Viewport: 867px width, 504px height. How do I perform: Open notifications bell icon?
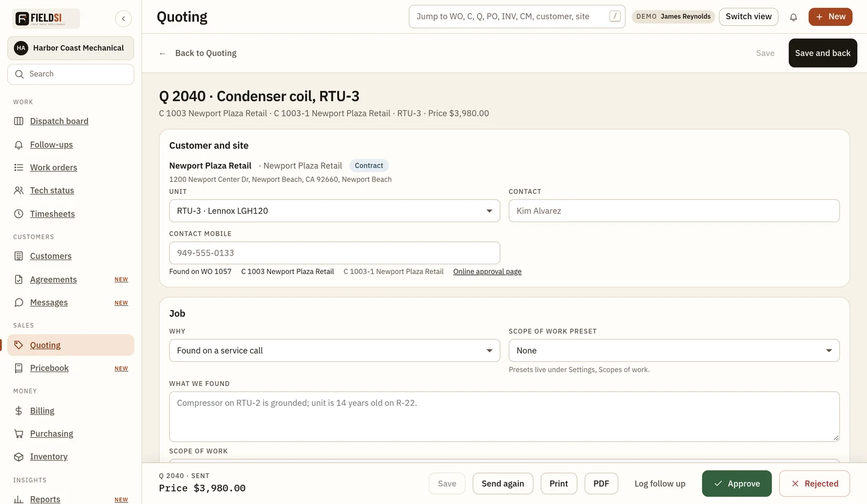click(x=794, y=17)
